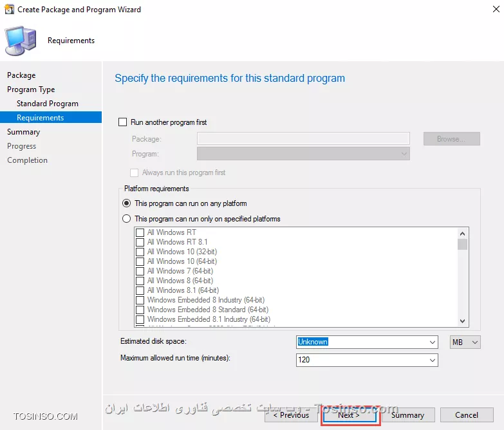This screenshot has width=504, height=430.
Task: Check Windows Embedded 8 Standard (64-bit)
Action: coord(140,310)
